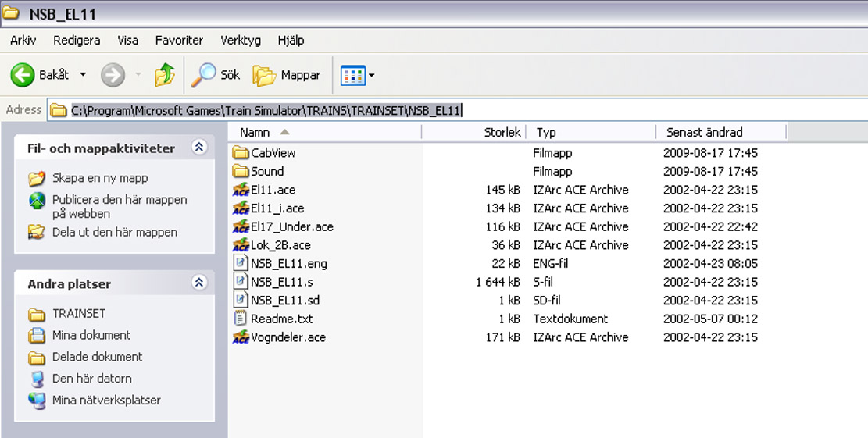868x438 pixels.
Task: Click the ENG-fil type cell
Action: click(550, 263)
